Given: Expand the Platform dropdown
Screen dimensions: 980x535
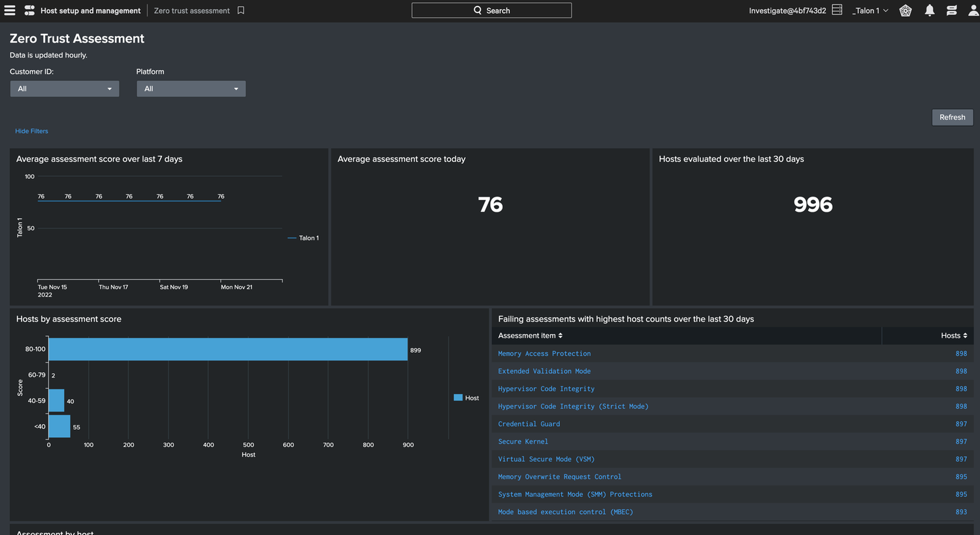Looking at the screenshot, I should (191, 89).
